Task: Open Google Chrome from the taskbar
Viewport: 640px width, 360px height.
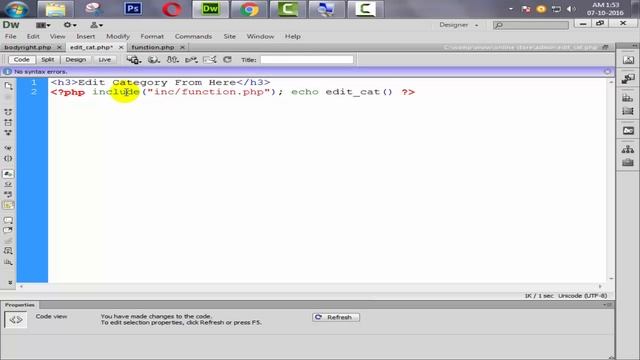Action: point(249,9)
